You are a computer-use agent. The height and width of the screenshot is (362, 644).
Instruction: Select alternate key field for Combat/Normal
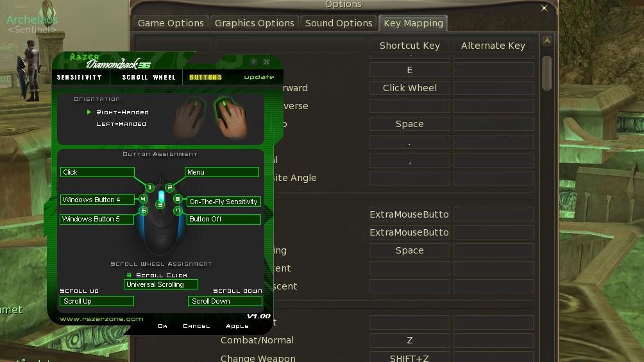point(493,340)
